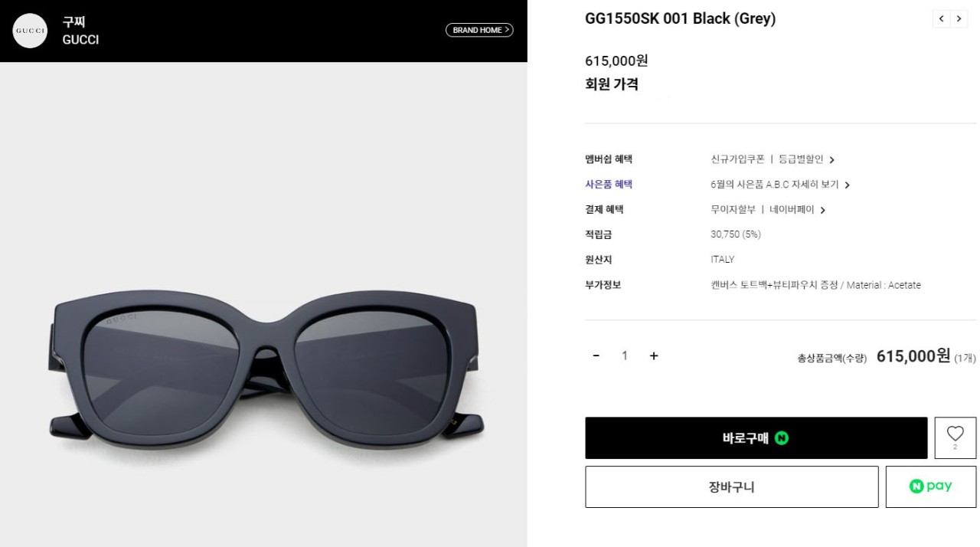The image size is (980, 547).
Task: Add product to wishlist with heart icon
Action: [x=955, y=438]
